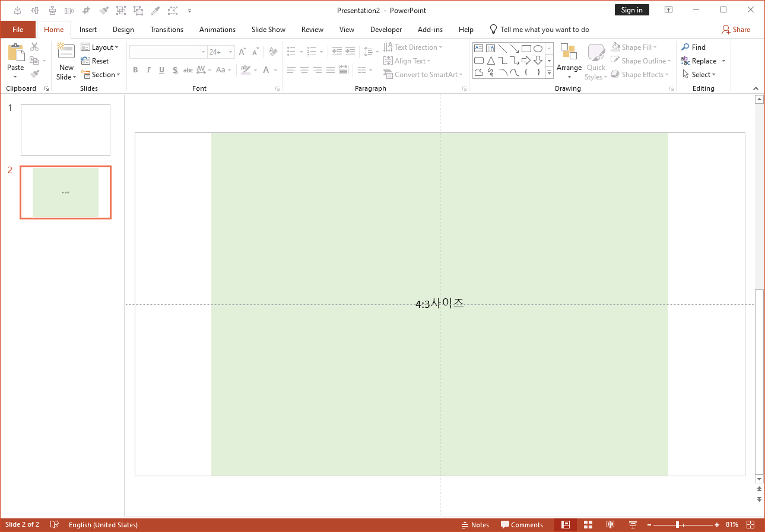Screen dimensions: 765x532
Task: Pick the Down Arrow shape in gallery
Action: tap(538, 60)
